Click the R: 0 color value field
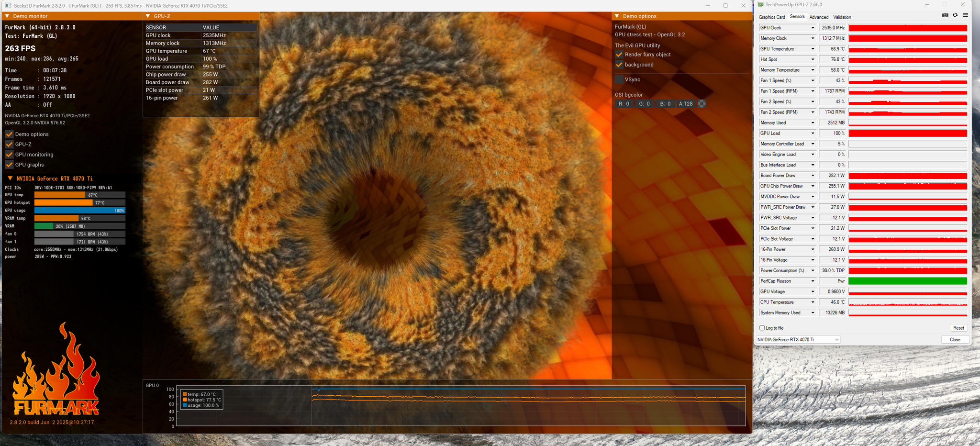980x446 pixels. pos(624,104)
